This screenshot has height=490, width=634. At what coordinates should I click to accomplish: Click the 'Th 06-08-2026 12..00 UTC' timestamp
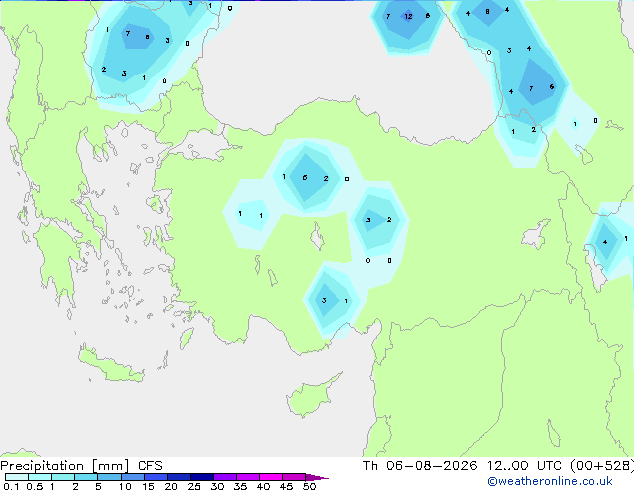point(464,465)
